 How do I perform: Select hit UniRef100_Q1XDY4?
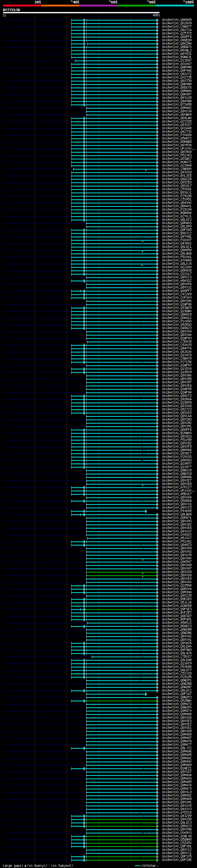pyautogui.click(x=177, y=369)
